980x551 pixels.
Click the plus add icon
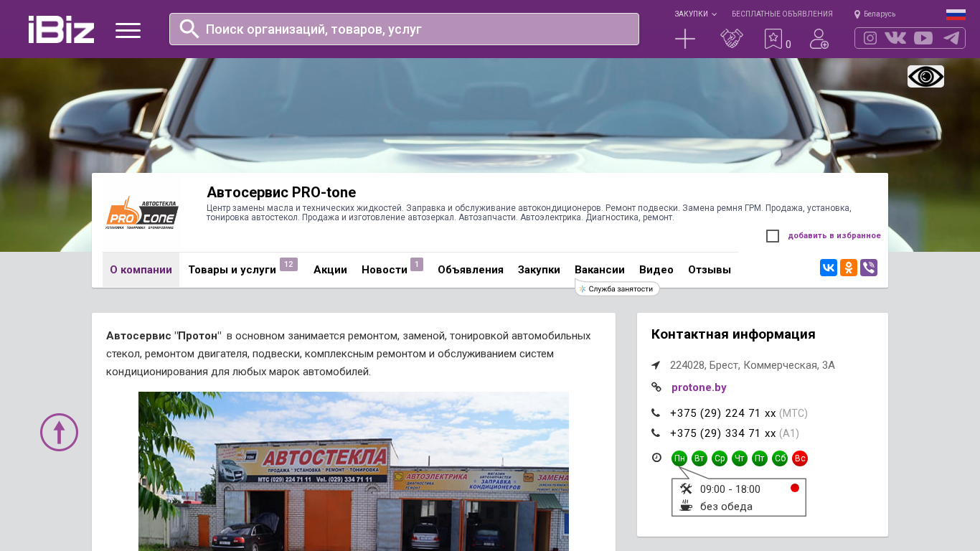[685, 39]
